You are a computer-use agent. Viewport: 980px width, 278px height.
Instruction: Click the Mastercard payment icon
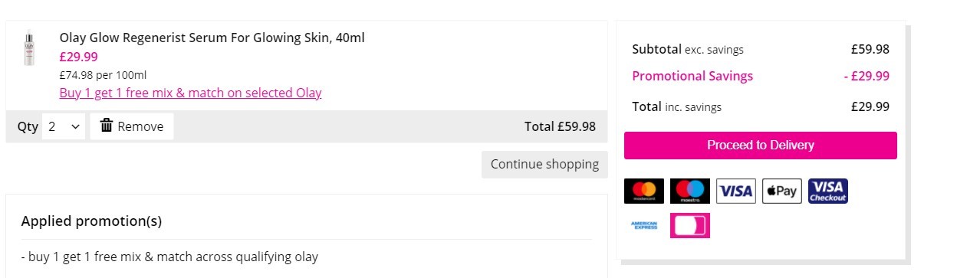644,191
